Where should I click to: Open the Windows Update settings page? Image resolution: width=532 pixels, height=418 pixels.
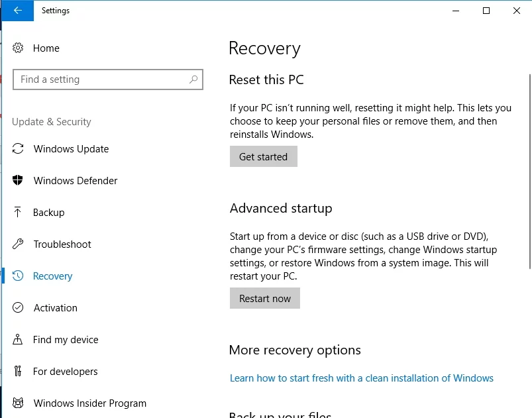[x=71, y=149]
